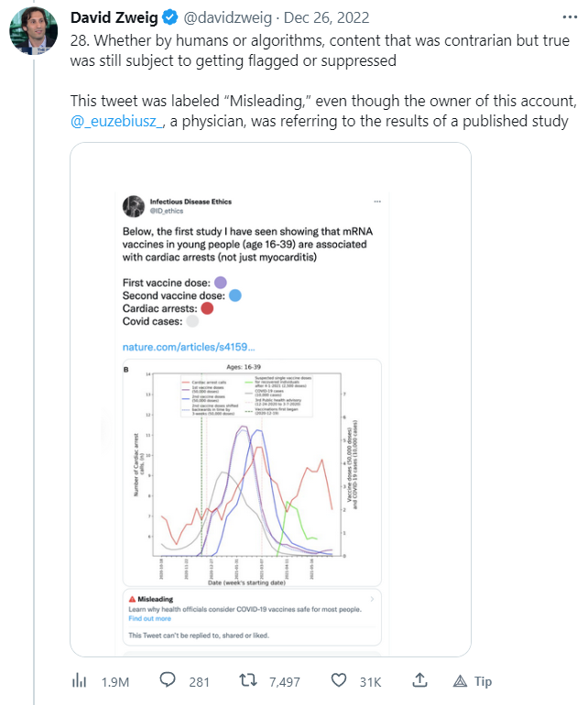The image size is (588, 705).
Task: Click the Misleading label chevron in image
Action: click(370, 600)
